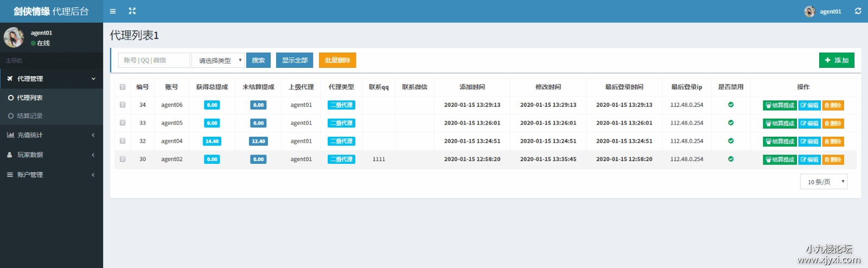Open 结算记录 in the sidebar
The height and width of the screenshot is (268, 868).
coord(29,116)
